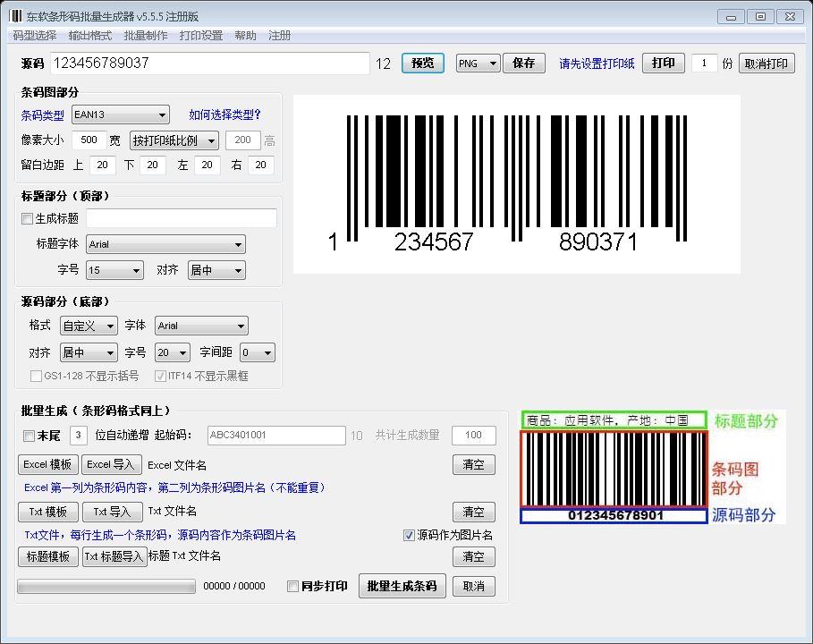Click the 00000 / 00000 progress counter

233,587
